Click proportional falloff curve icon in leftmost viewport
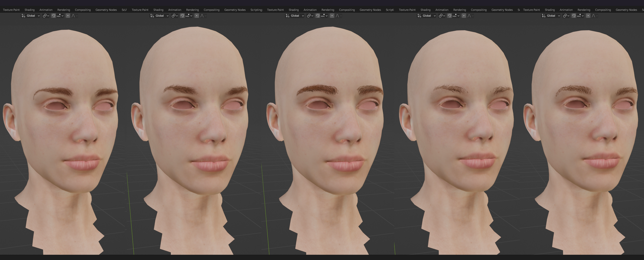 (x=73, y=16)
